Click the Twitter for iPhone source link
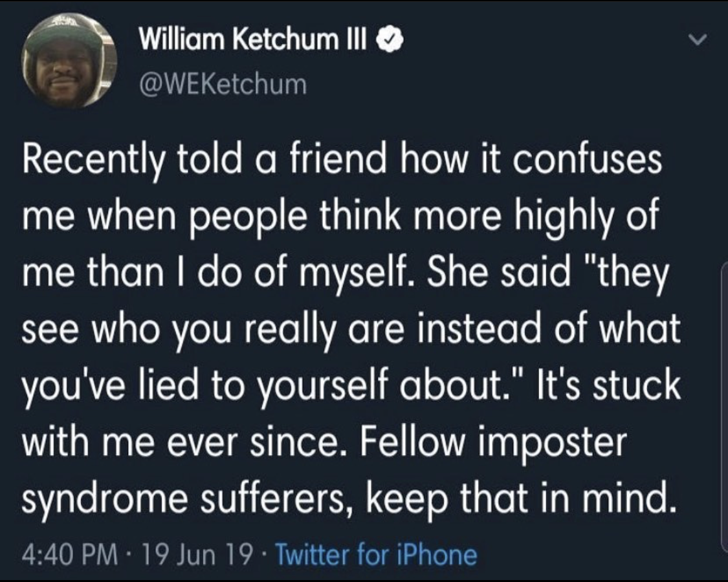The width and height of the screenshot is (728, 582). [x=377, y=554]
